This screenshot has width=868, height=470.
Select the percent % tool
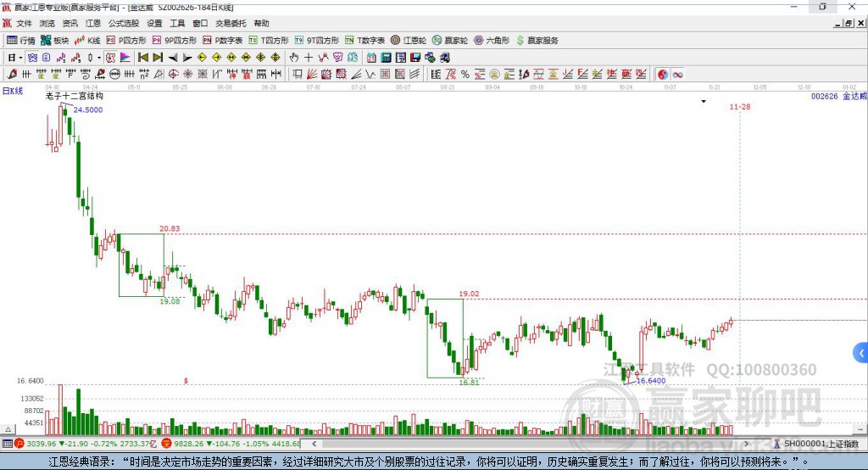tap(465, 75)
